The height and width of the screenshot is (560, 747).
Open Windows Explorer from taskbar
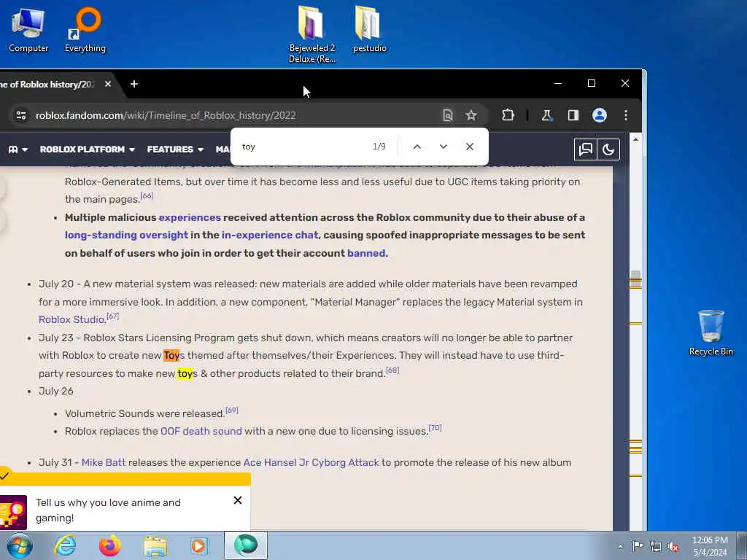pyautogui.click(x=155, y=545)
